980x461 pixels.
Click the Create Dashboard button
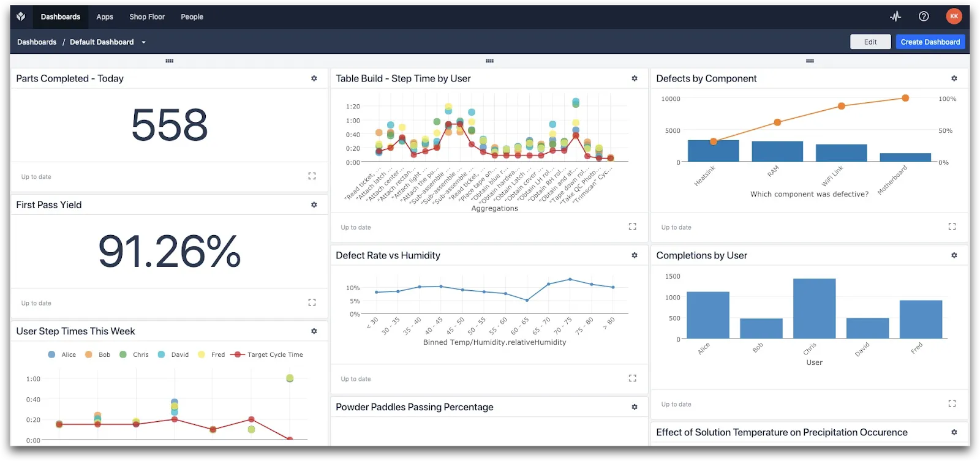930,42
